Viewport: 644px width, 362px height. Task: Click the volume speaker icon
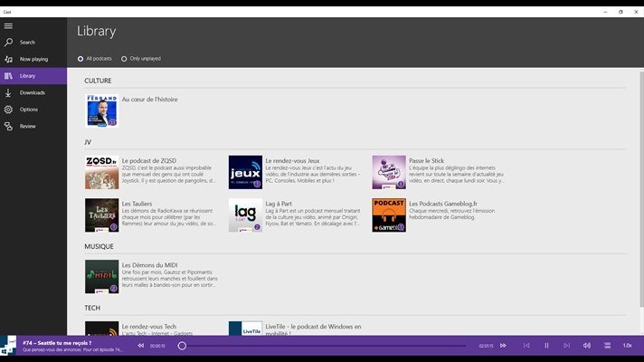tap(587, 346)
